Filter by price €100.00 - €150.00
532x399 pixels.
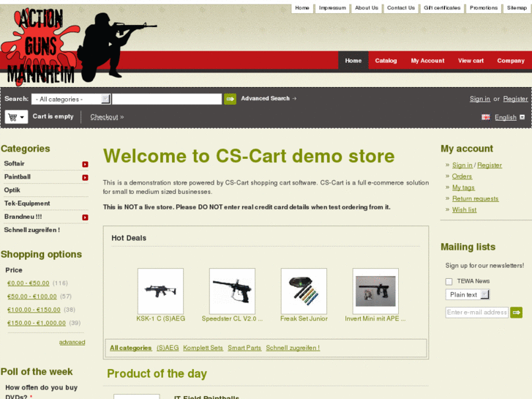(x=34, y=310)
